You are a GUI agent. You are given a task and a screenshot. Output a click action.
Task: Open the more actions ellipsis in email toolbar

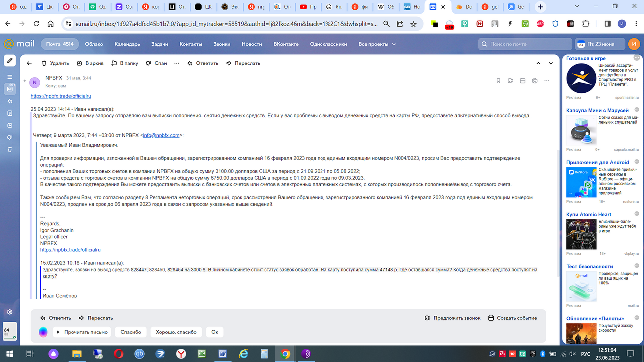(177, 63)
